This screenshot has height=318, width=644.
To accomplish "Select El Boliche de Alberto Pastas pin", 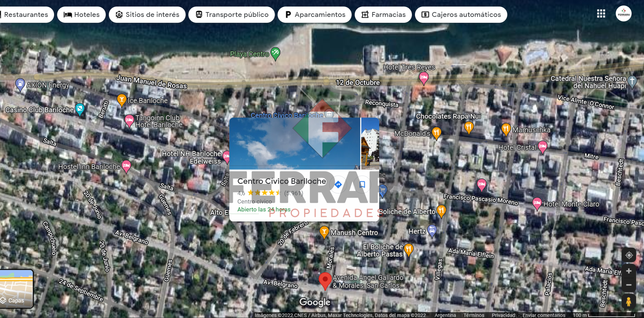I will pos(408,250).
